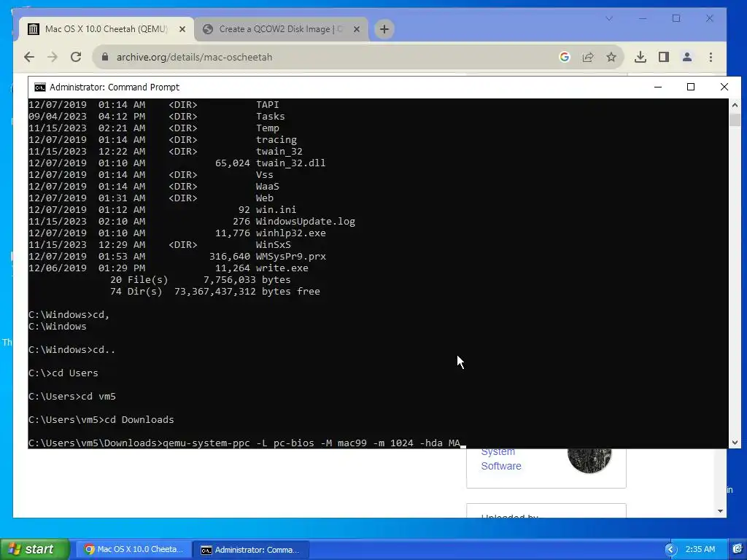Image resolution: width=747 pixels, height=560 pixels.
Task: Click the Command Prompt scrollbar thumb
Action: click(735, 120)
